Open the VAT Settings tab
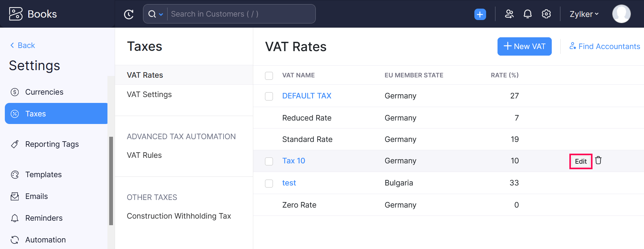The height and width of the screenshot is (249, 644). [149, 95]
